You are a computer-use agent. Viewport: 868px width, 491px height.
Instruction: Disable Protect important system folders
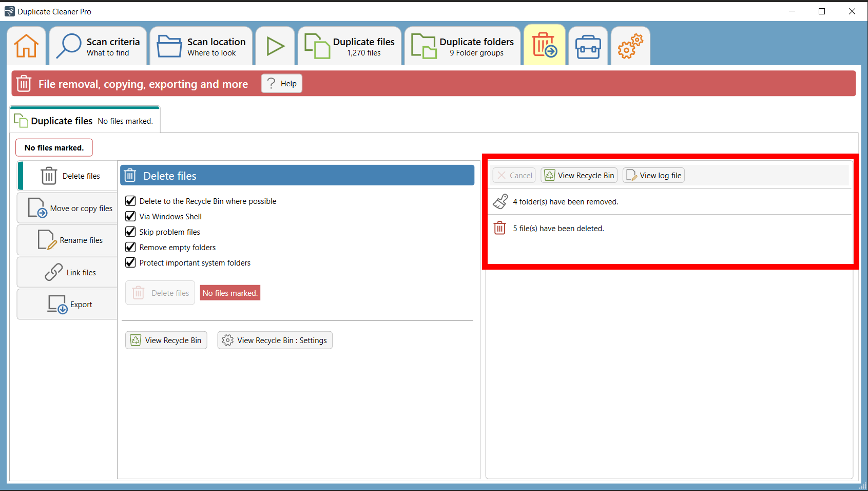click(130, 262)
